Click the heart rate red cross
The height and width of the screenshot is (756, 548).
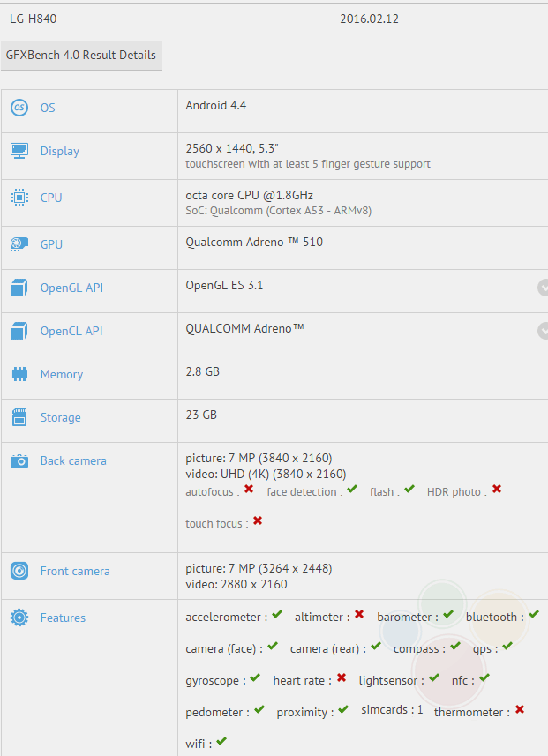pos(342,677)
